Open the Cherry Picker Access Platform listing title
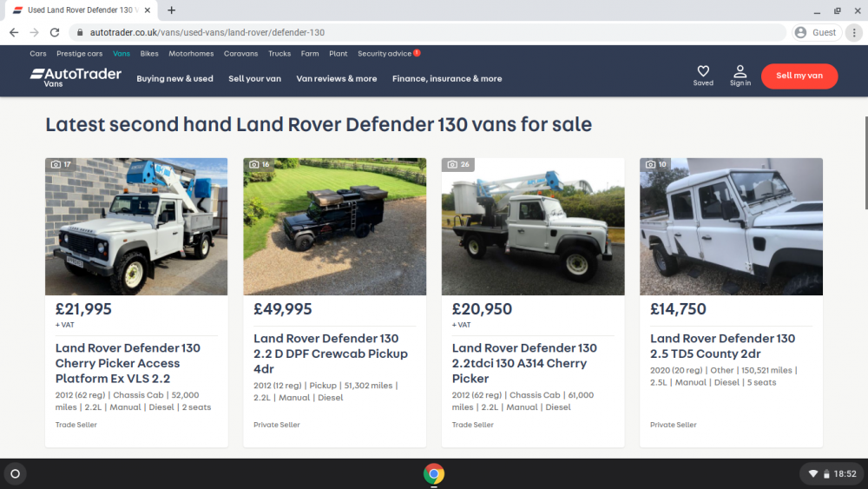Image resolution: width=868 pixels, height=489 pixels. point(128,363)
